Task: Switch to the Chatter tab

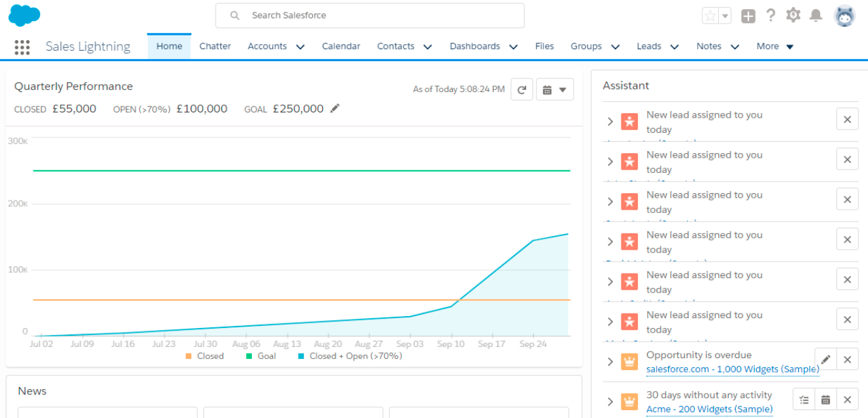Action: point(215,47)
